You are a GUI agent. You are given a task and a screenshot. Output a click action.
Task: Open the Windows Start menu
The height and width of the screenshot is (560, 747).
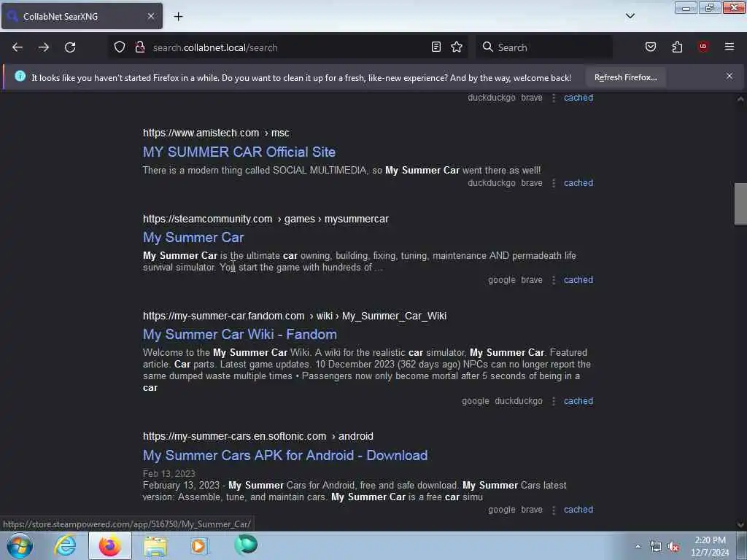point(20,545)
